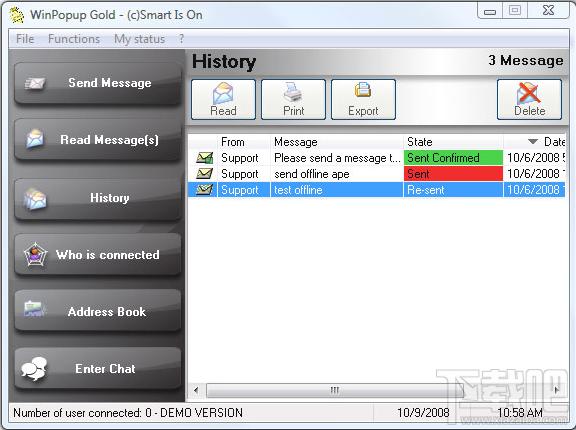Image resolution: width=576 pixels, height=430 pixels.
Task: Open the File menu
Action: (x=25, y=39)
